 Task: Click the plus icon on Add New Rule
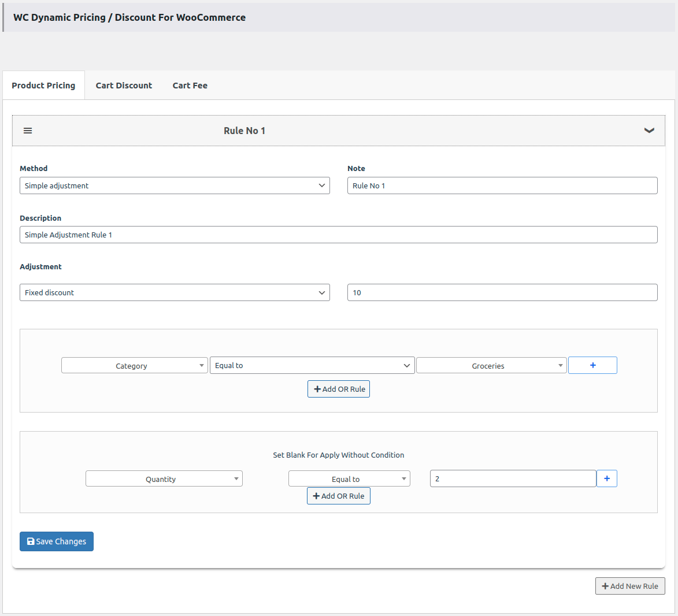pyautogui.click(x=605, y=585)
